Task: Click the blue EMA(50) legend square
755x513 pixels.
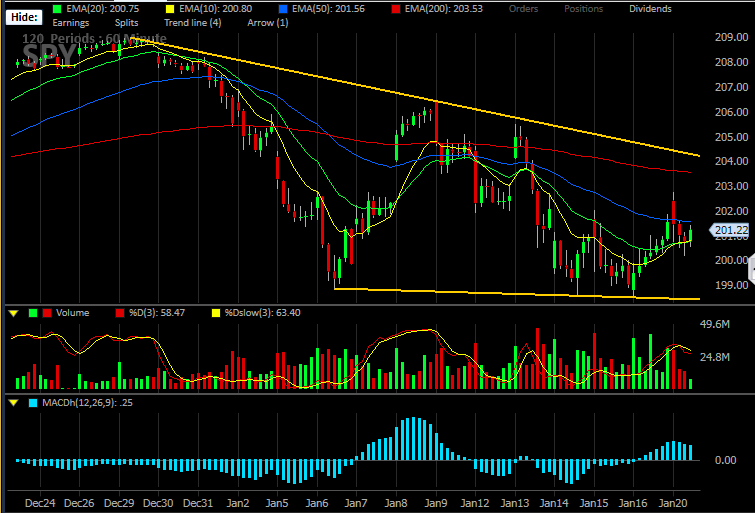Action: pyautogui.click(x=283, y=9)
